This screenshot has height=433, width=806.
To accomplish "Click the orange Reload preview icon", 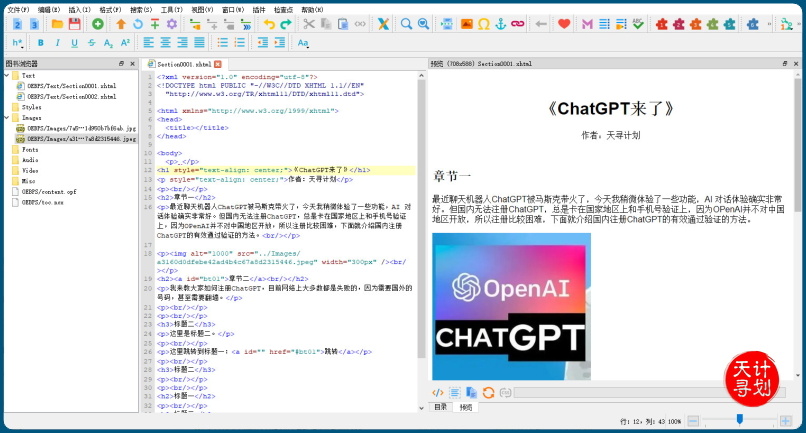I will pos(488,393).
